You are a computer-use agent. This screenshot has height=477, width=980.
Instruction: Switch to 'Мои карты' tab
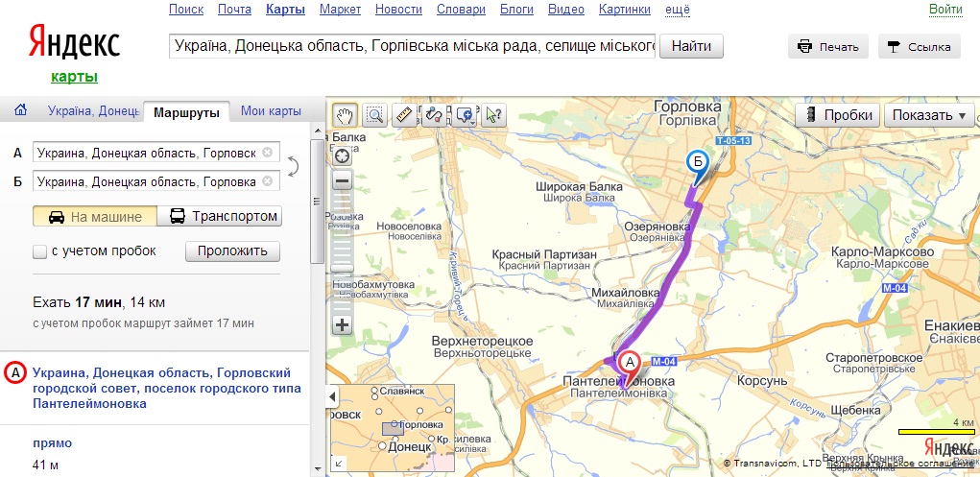272,112
